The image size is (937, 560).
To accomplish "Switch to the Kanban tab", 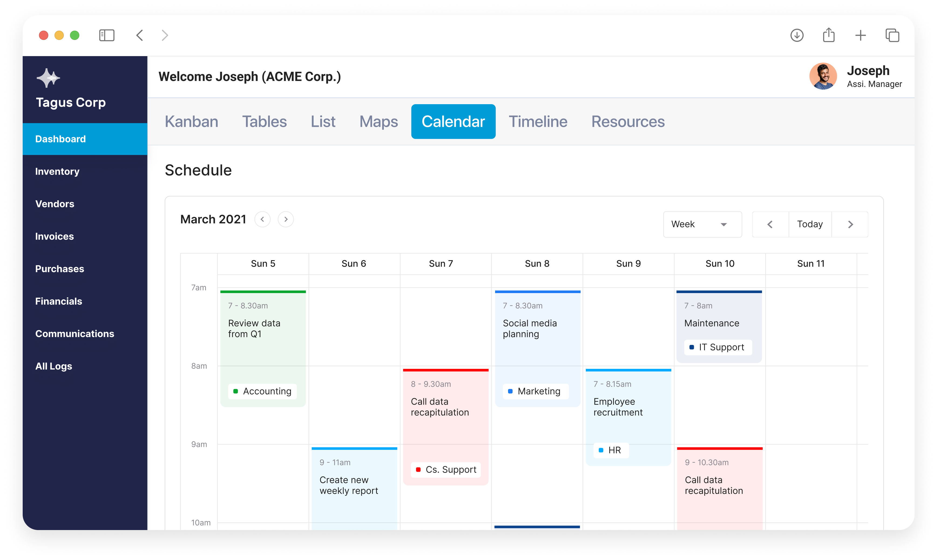I will coord(191,121).
